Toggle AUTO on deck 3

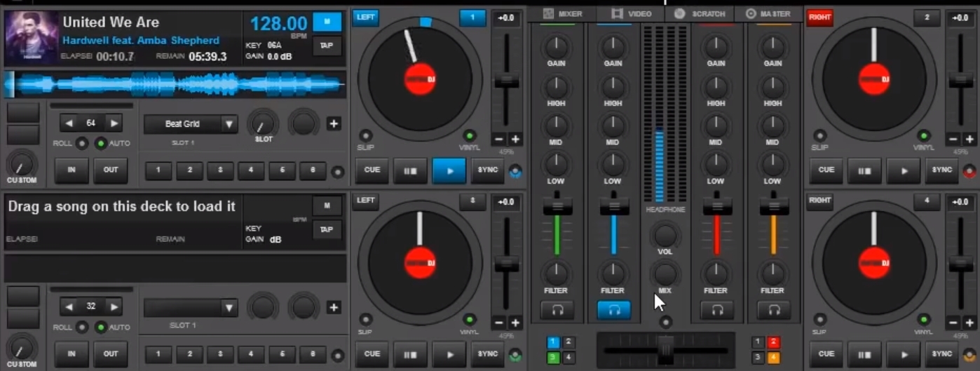coord(101,328)
